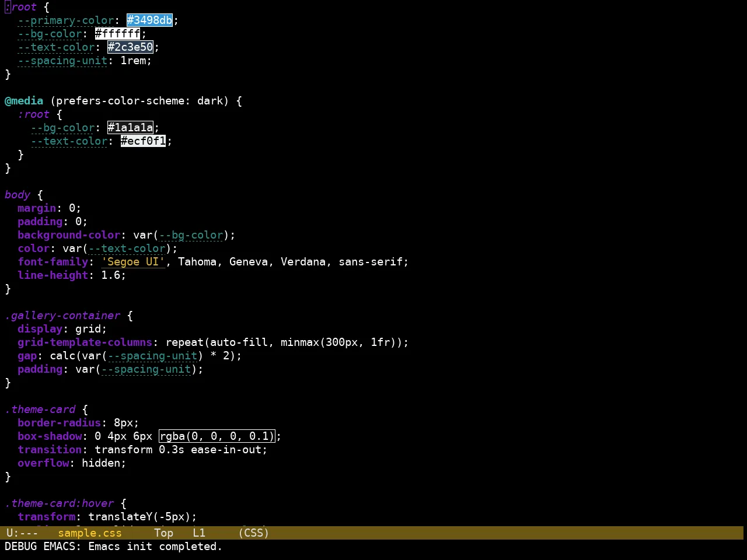Click sans-serif in the font list
This screenshot has width=747, height=560.
point(371,262)
